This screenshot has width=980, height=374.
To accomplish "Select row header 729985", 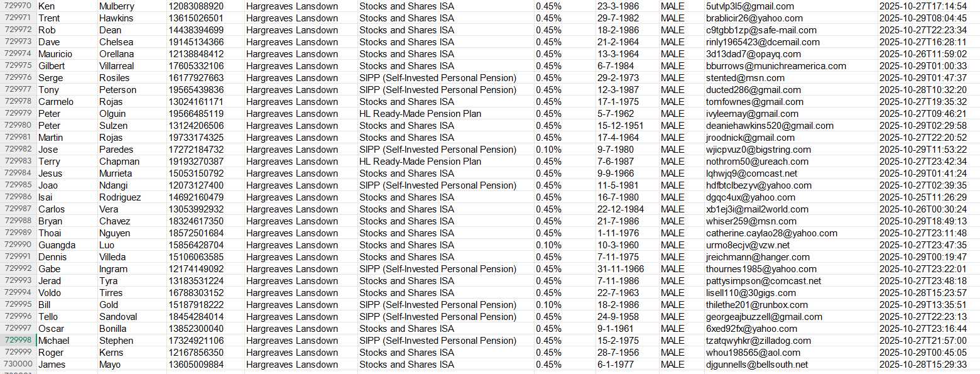I will 18,185.
